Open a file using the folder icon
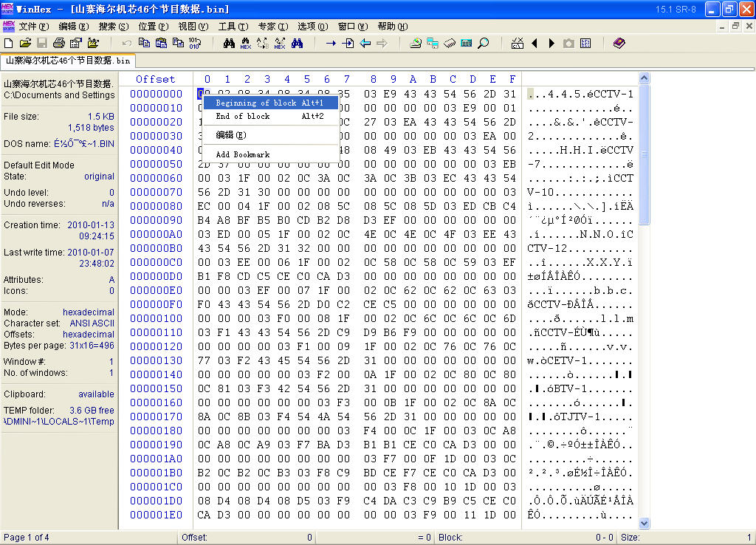 point(25,44)
